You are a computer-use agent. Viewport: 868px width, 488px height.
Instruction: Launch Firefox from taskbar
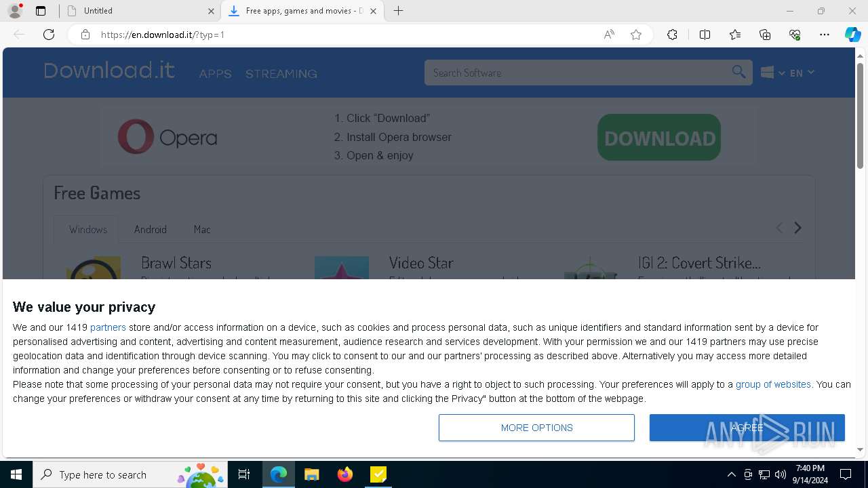pos(345,474)
